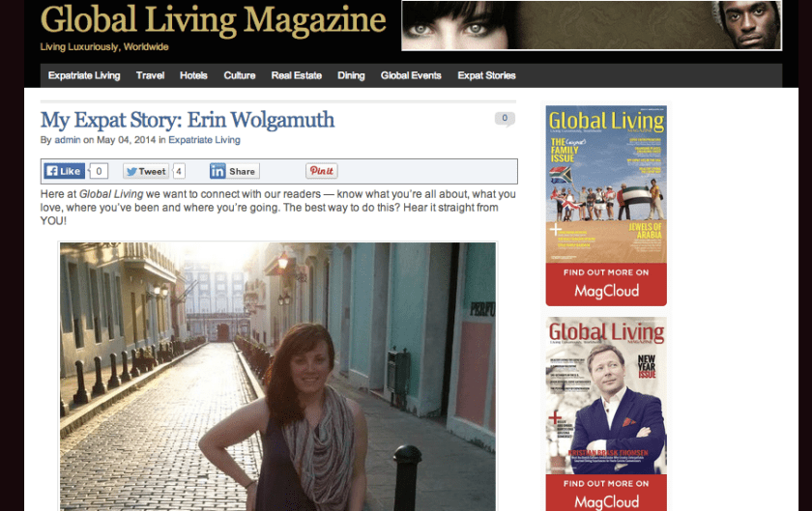812x511 pixels.
Task: Navigate to the Real Estate section
Action: [x=296, y=75]
